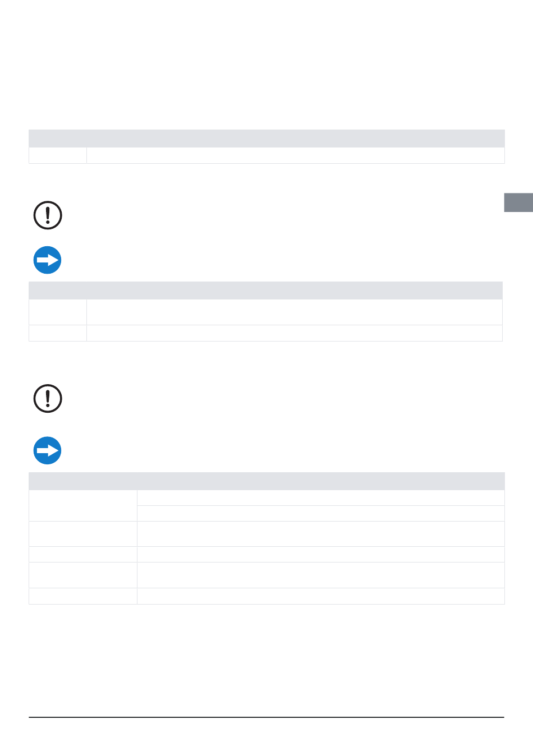Select the gray section tab on page edge
The image size is (533, 756).
pos(518,202)
